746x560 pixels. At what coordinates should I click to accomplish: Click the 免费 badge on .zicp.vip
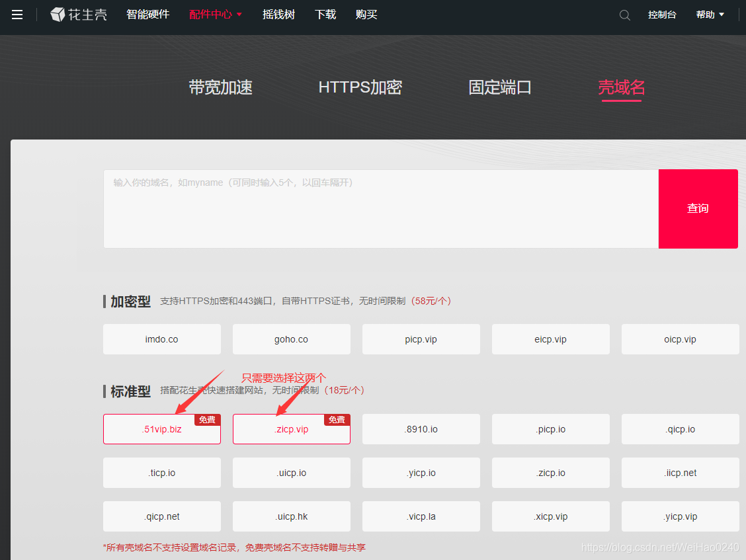337,420
